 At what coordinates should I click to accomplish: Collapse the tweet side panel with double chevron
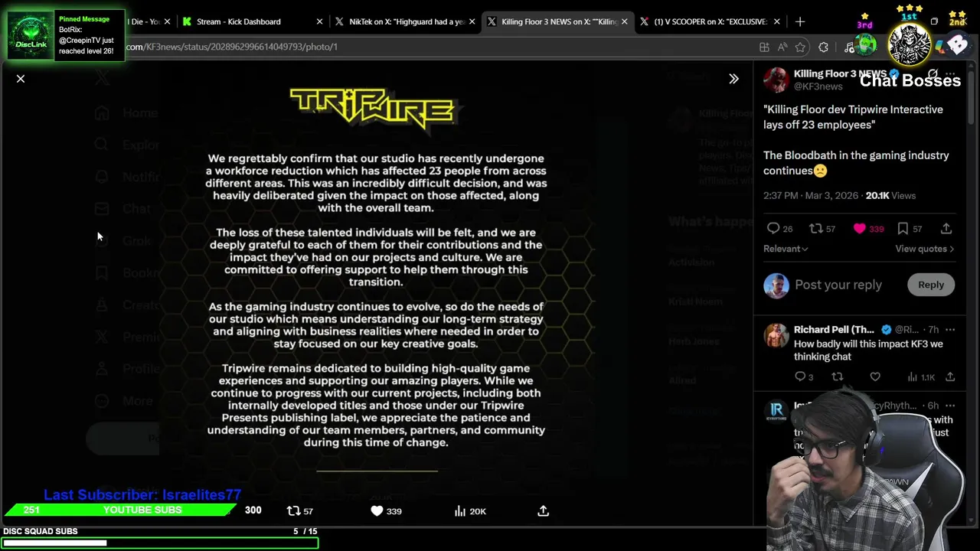point(733,79)
